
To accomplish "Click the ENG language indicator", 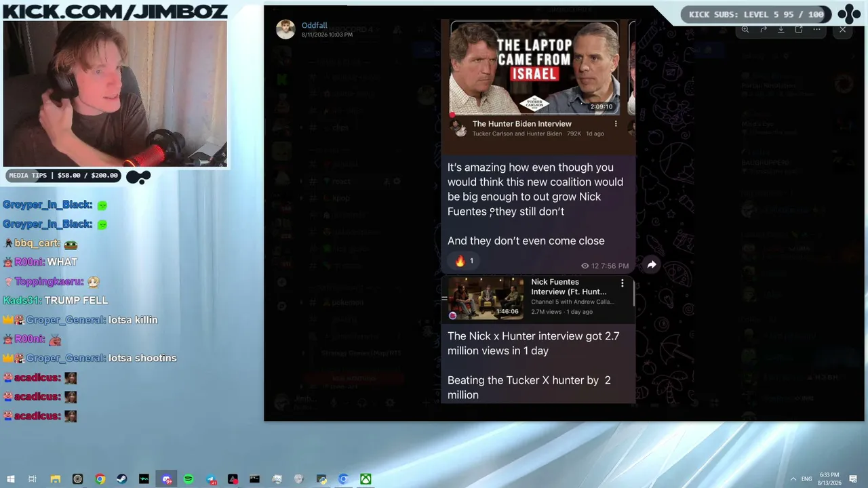I will click(807, 479).
